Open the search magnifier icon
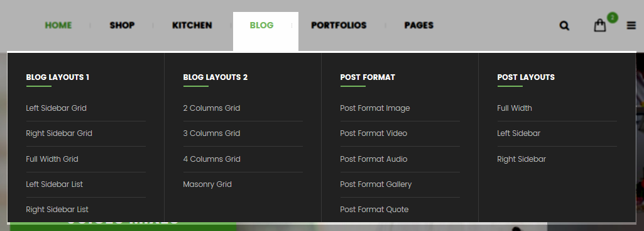Screen dimensions: 644x231 point(564,26)
